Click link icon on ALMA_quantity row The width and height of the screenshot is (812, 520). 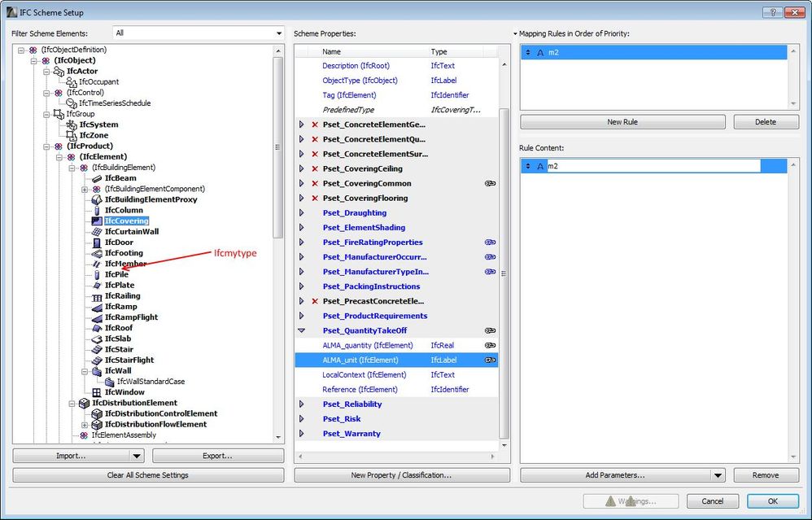click(490, 346)
